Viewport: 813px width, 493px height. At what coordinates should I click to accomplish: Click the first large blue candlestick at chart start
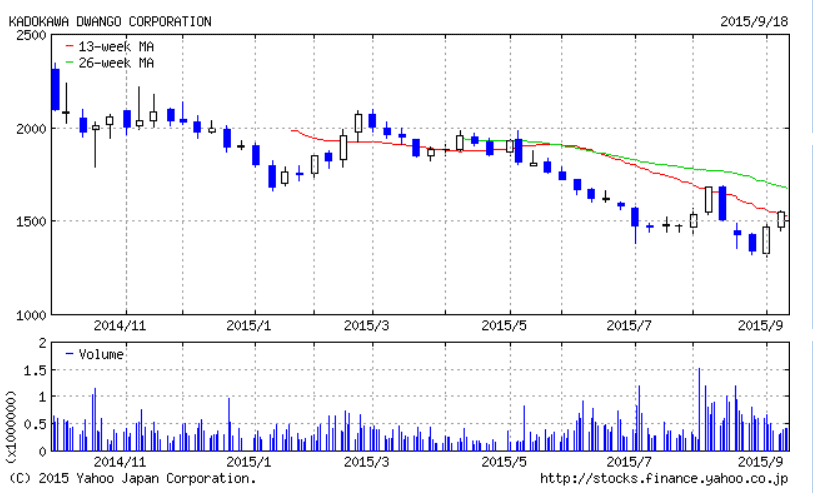[55, 89]
